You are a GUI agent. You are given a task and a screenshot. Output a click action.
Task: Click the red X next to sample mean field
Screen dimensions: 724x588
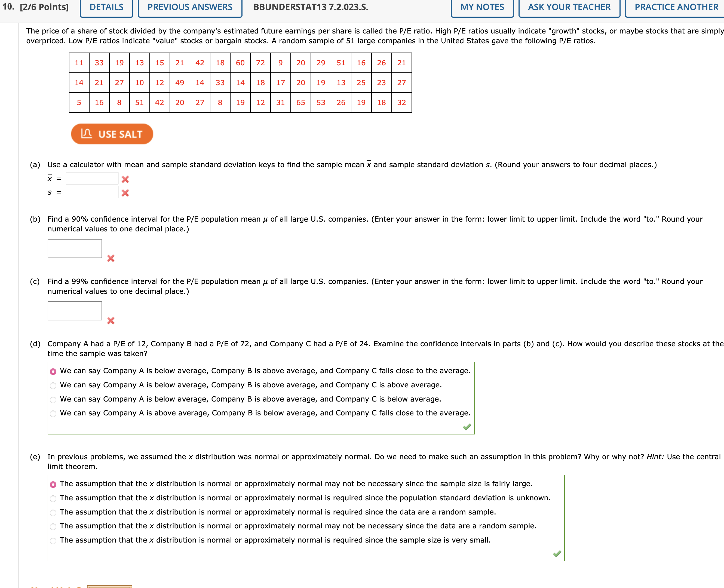[125, 179]
